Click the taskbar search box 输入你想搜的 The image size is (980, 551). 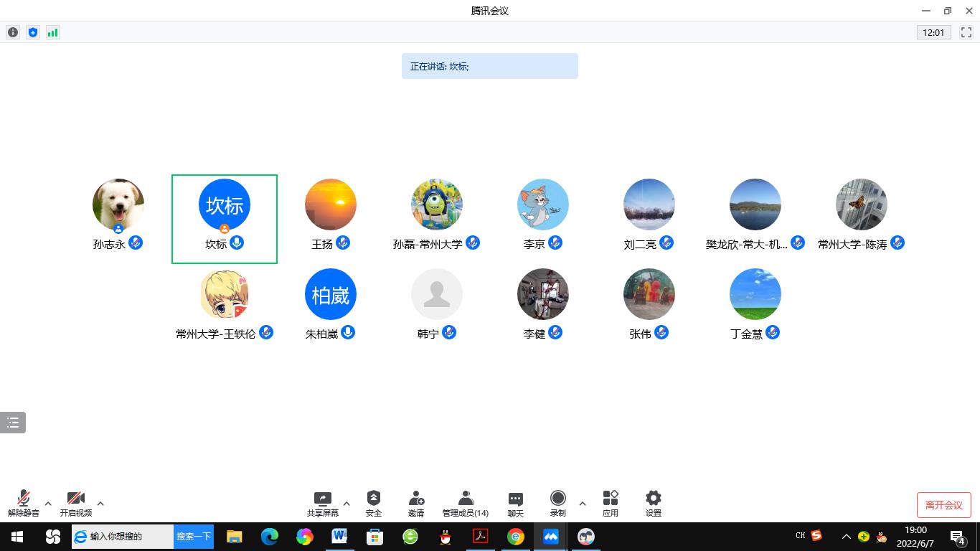click(123, 537)
